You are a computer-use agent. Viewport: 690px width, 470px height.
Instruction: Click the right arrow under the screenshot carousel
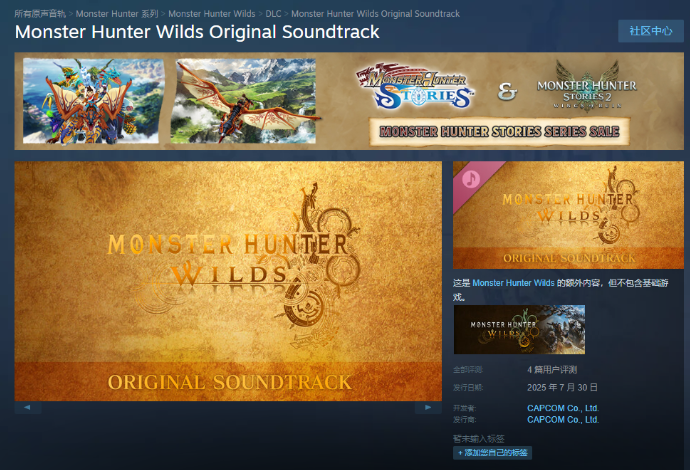pyautogui.click(x=428, y=408)
